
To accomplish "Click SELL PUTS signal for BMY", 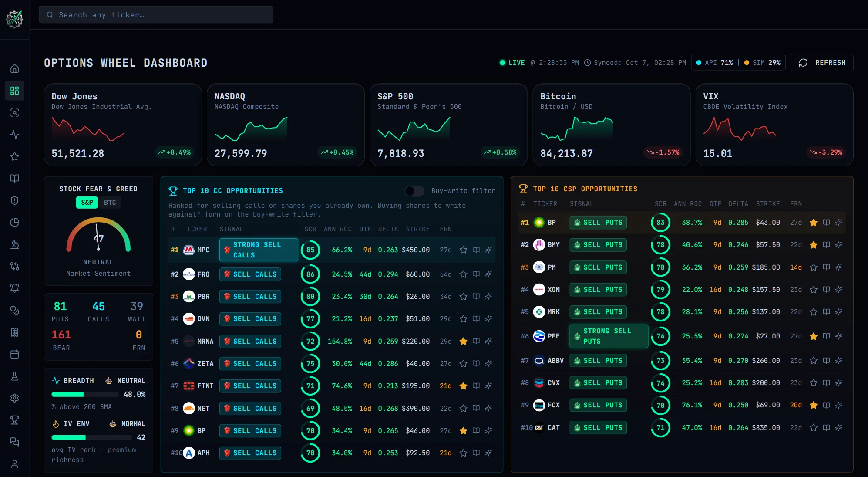I will click(598, 245).
